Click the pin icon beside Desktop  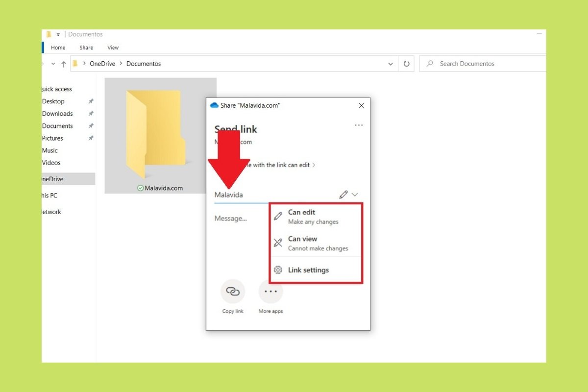(x=91, y=101)
